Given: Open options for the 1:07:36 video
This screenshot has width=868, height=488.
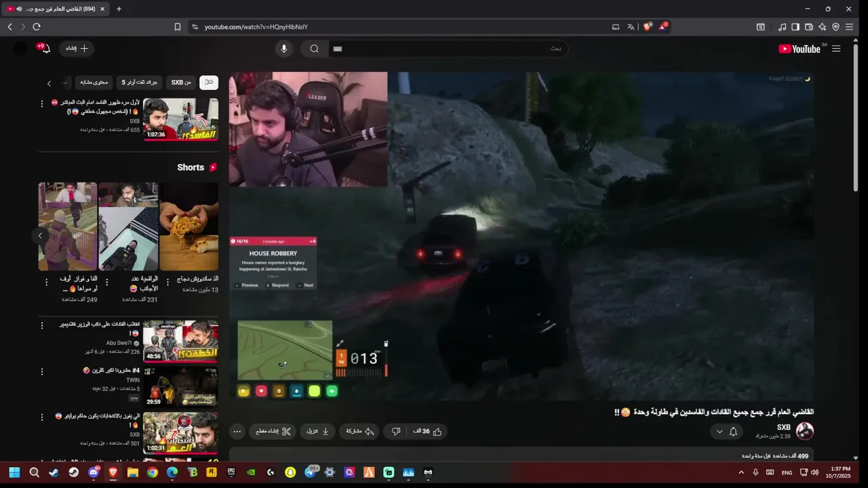Looking at the screenshot, I should 42,104.
